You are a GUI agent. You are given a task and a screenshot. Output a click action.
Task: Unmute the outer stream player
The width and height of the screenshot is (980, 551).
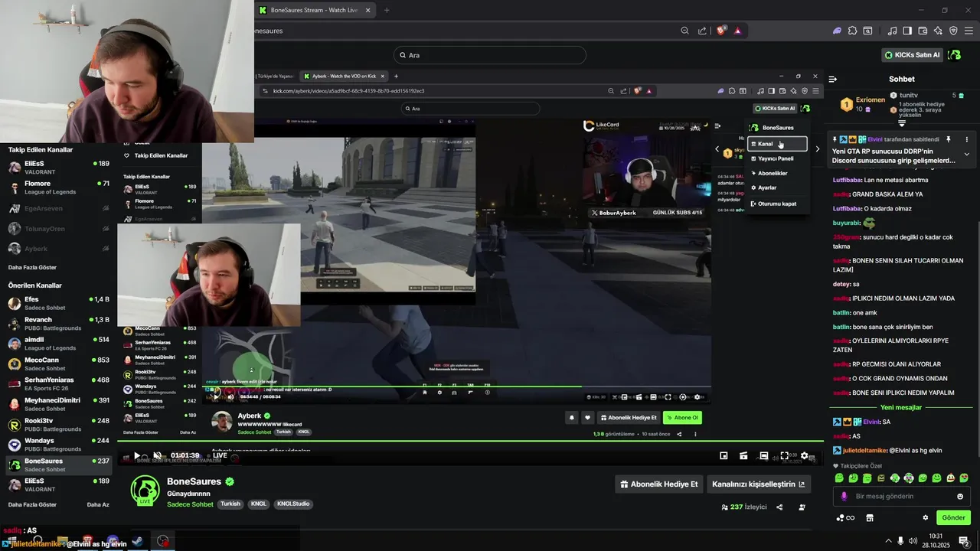[x=157, y=455]
